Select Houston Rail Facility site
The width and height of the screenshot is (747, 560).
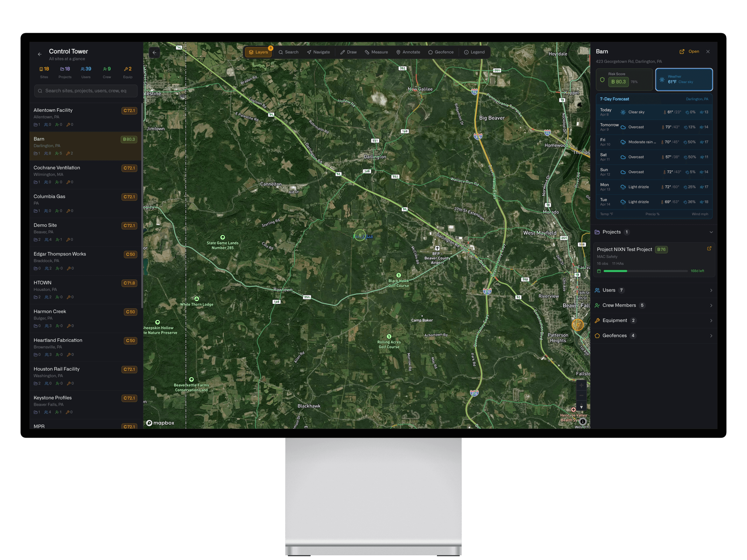tap(85, 376)
